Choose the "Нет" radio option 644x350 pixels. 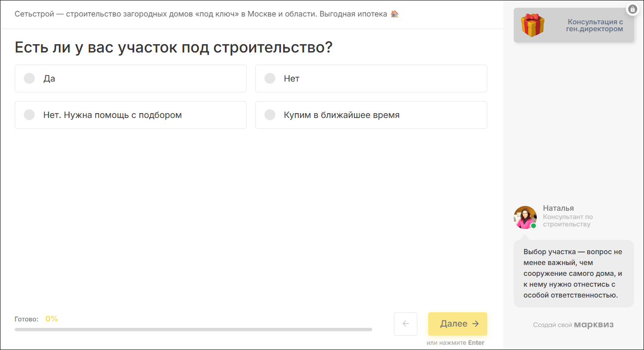[x=270, y=79]
